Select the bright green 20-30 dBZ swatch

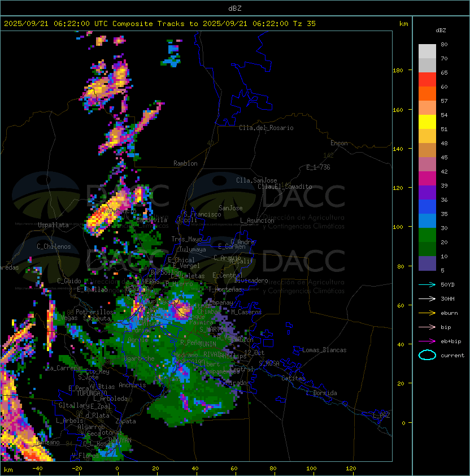pyautogui.click(x=427, y=235)
